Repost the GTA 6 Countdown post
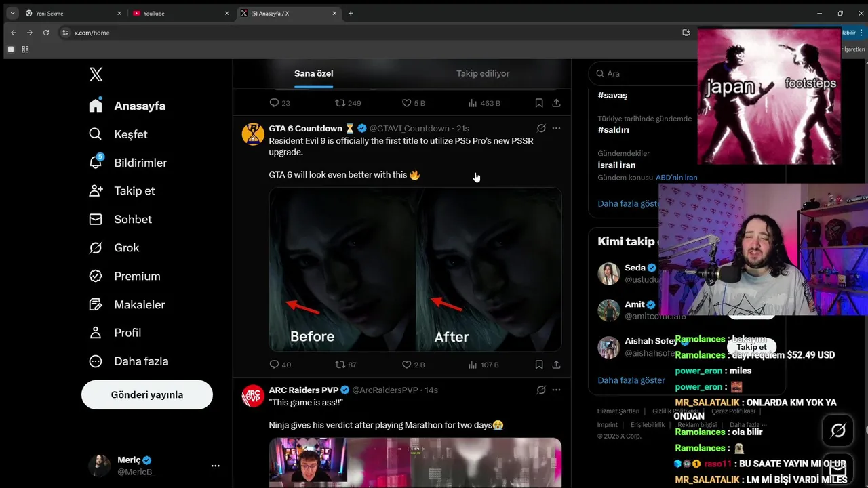This screenshot has width=868, height=488. (346, 365)
